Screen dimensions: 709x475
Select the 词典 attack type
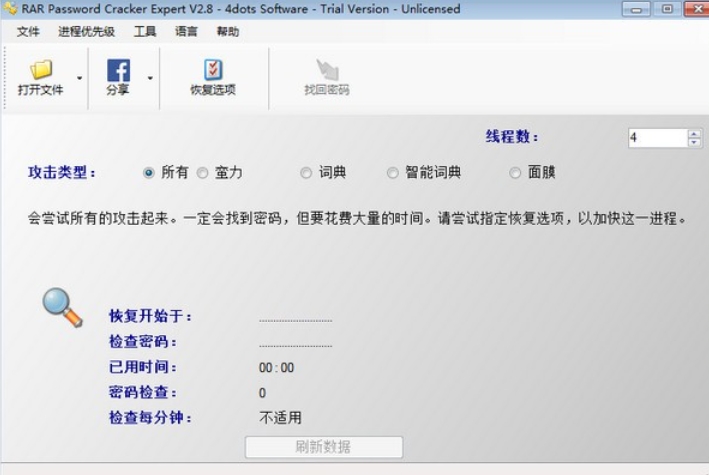coord(306,173)
